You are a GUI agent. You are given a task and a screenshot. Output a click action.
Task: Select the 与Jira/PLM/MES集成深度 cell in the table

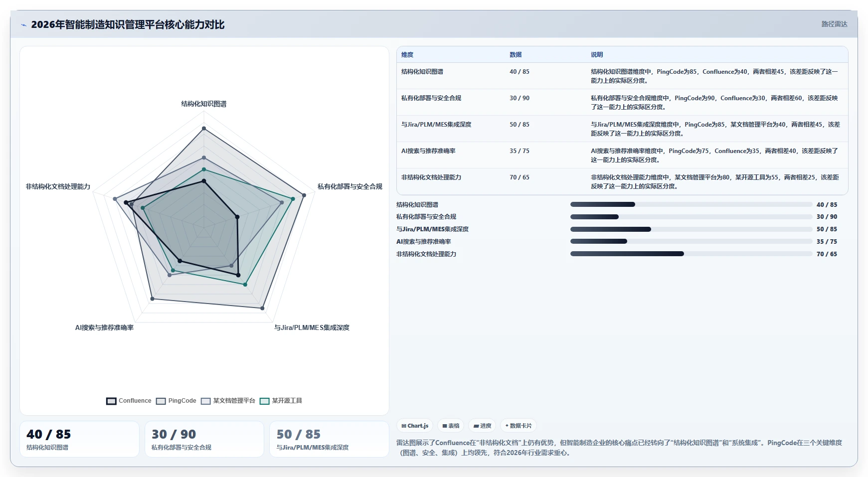(436, 125)
